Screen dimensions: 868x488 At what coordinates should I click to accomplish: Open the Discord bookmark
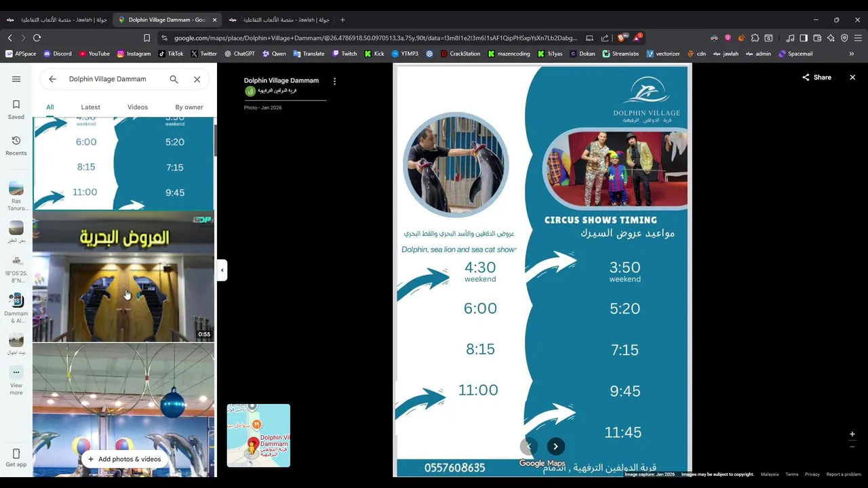point(58,54)
